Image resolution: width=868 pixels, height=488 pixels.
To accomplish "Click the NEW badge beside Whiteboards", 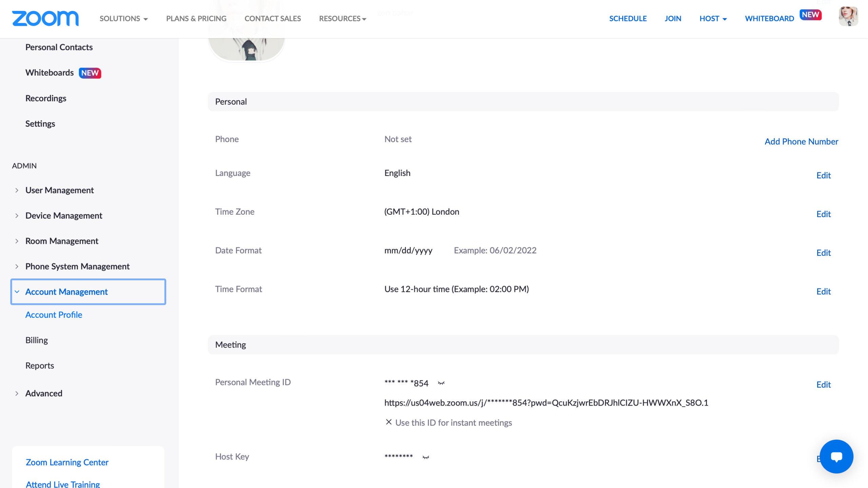I will [90, 73].
